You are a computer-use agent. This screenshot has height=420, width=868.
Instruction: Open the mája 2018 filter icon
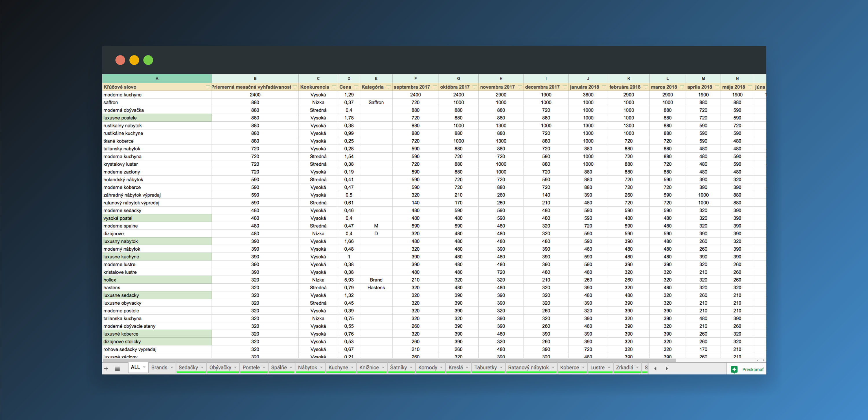(x=750, y=87)
